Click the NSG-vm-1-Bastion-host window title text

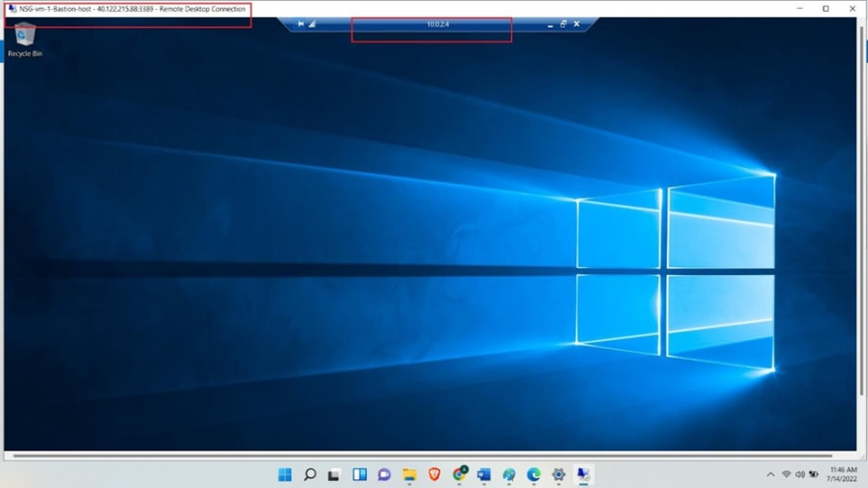tap(132, 9)
